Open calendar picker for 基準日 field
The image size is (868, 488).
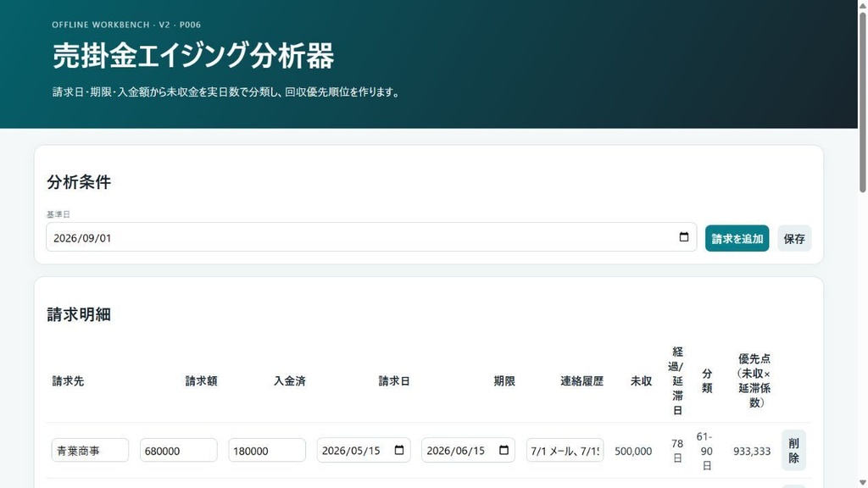pos(684,237)
